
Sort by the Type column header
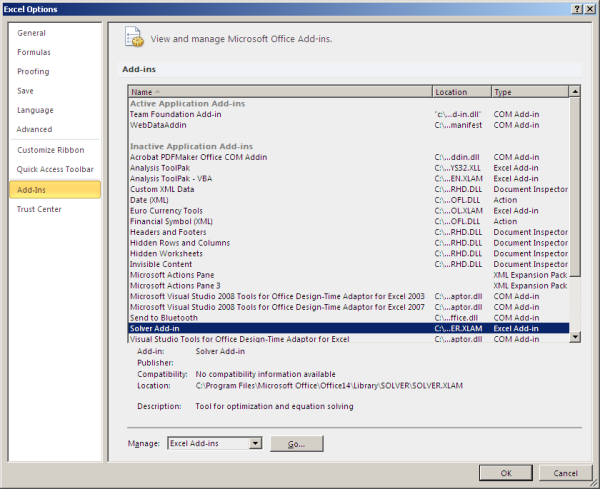(x=530, y=92)
